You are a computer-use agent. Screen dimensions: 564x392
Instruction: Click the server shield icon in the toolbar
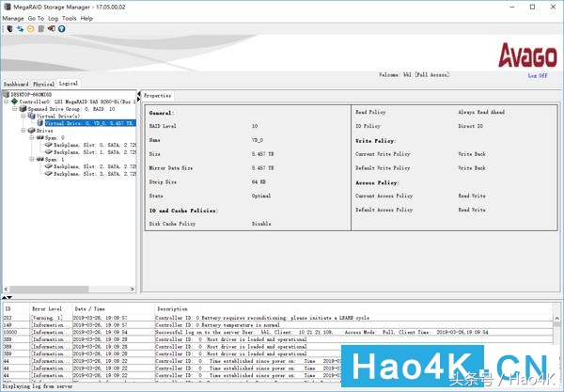coord(9,29)
